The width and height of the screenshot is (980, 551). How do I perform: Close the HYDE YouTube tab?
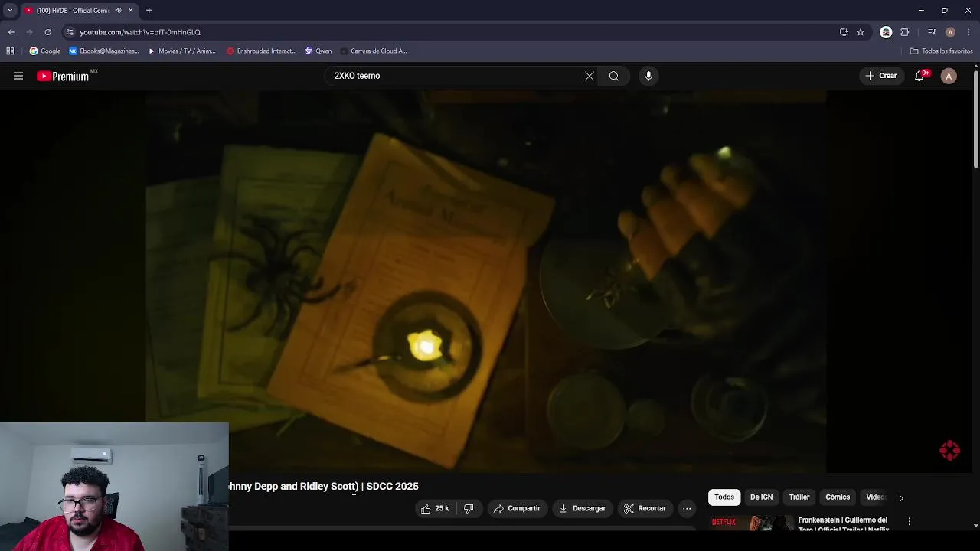click(130, 10)
